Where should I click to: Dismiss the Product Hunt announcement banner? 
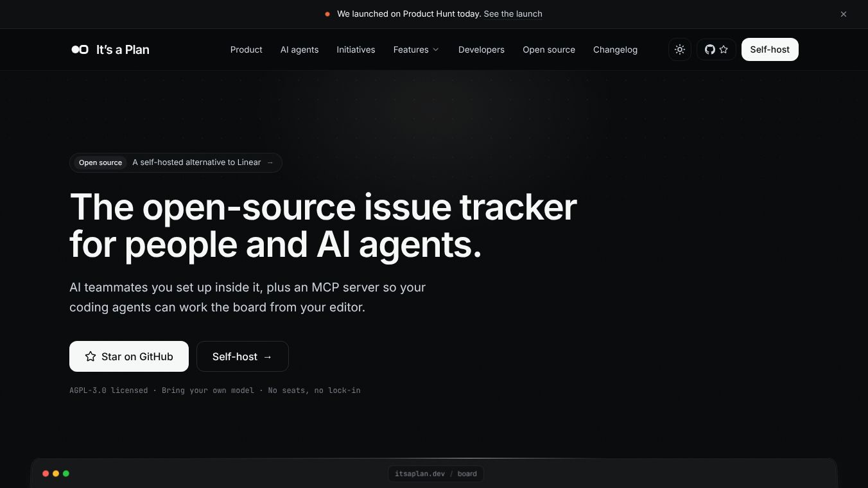point(844,14)
